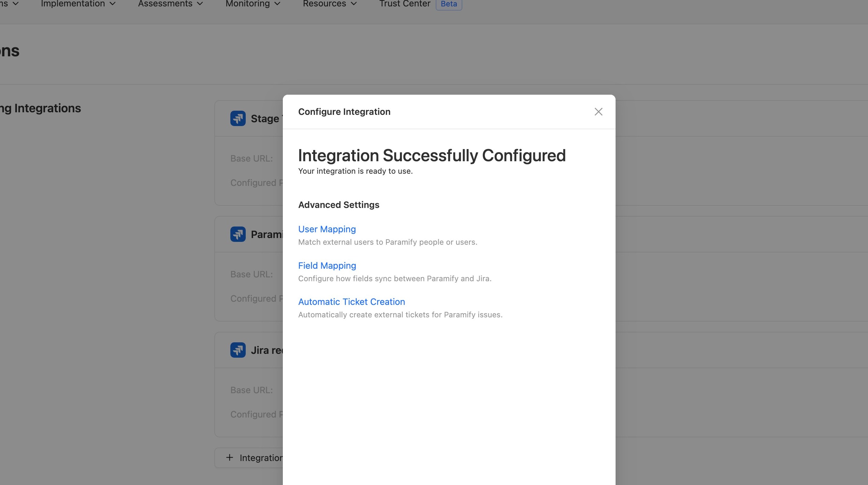Viewport: 868px width, 485px height.
Task: Open the Field Mapping settings link
Action: pyautogui.click(x=327, y=266)
